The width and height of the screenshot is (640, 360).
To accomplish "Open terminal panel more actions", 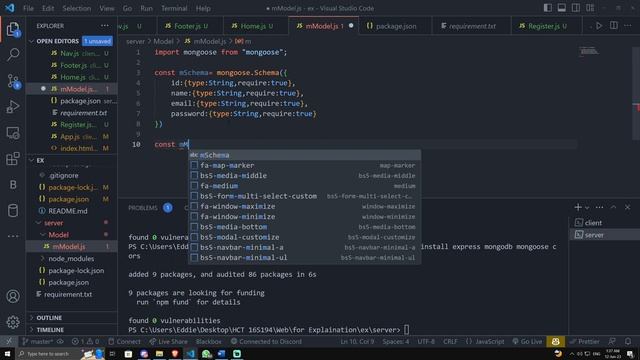I will [599, 207].
